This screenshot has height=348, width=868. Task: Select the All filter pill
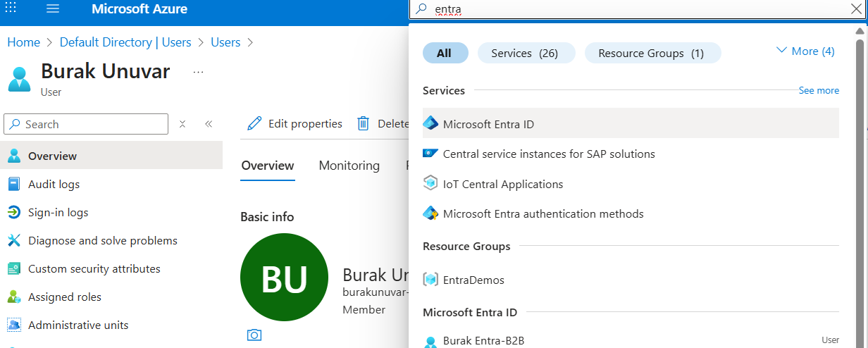pyautogui.click(x=445, y=54)
